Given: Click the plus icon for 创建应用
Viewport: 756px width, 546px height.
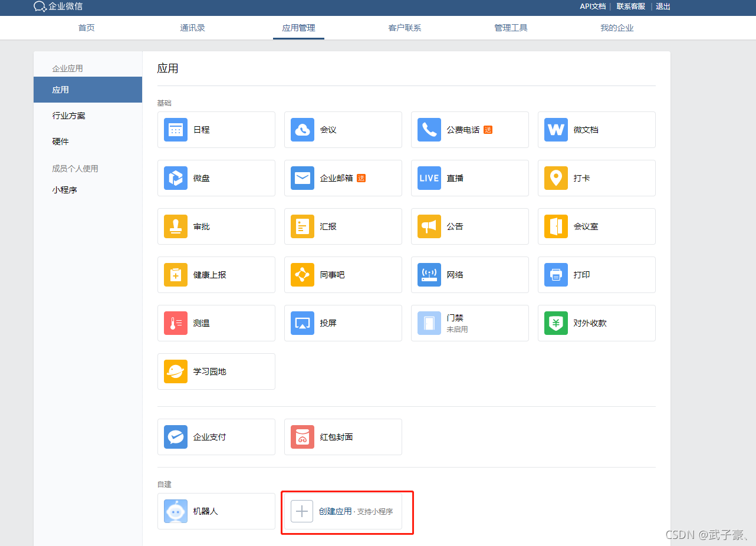Looking at the screenshot, I should pyautogui.click(x=302, y=511).
